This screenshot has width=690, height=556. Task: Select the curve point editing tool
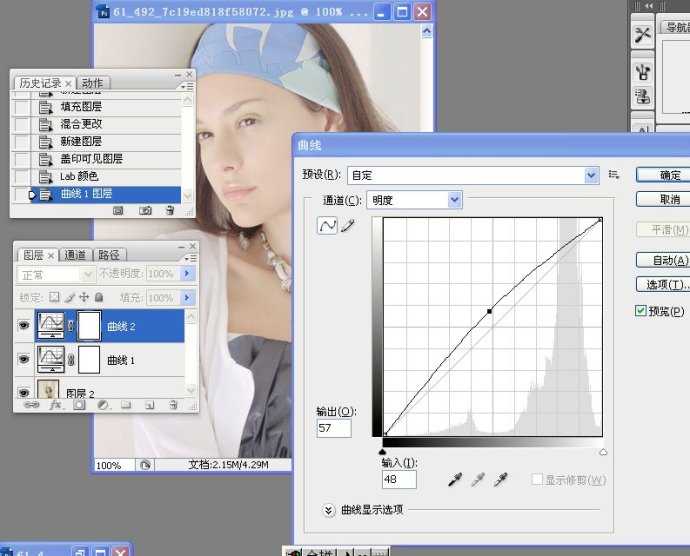pos(327,225)
